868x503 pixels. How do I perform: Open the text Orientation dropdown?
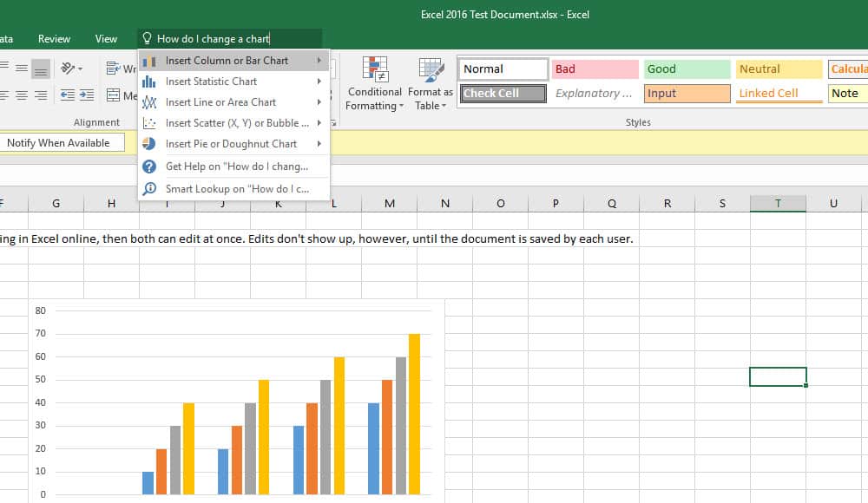71,69
